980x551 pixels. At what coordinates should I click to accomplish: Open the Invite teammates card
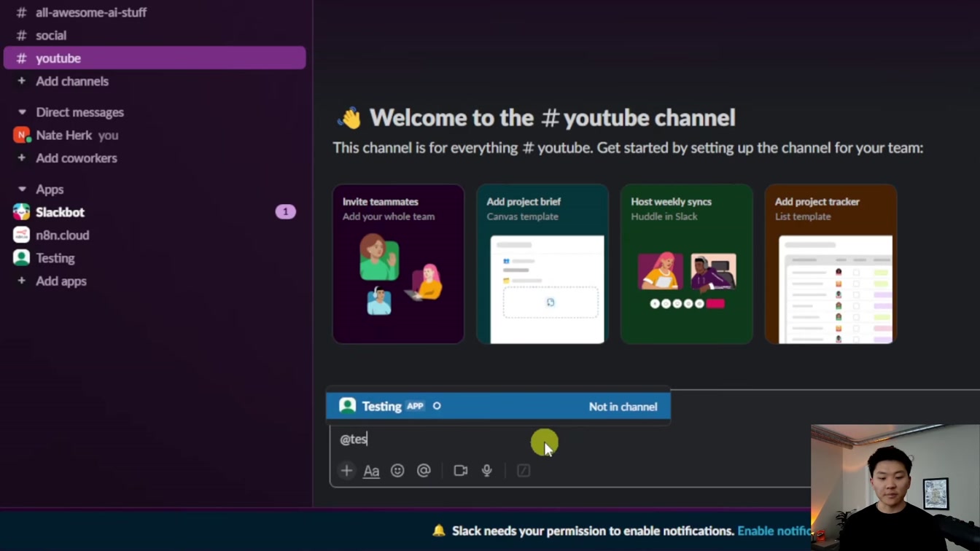point(398,264)
